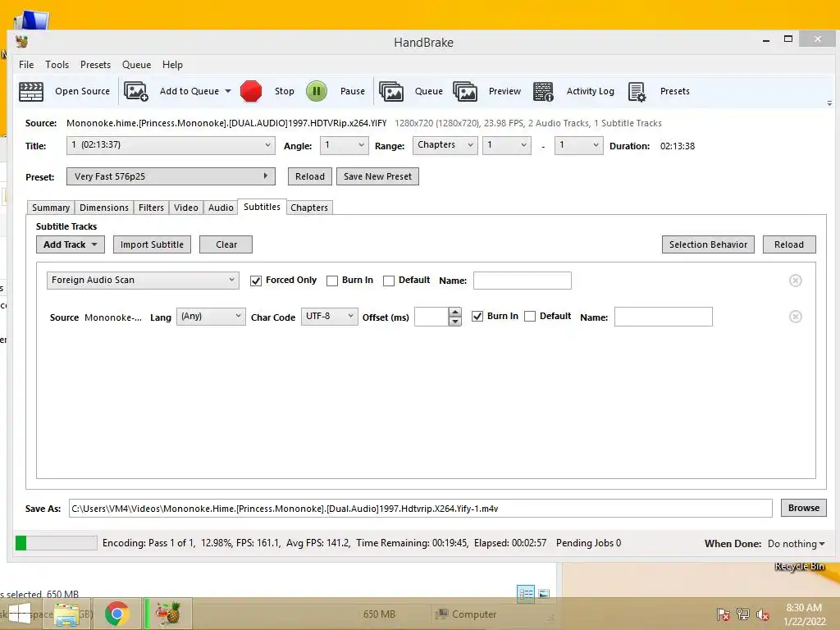Switch to the Audio tab
This screenshot has width=840, height=630.
coord(221,208)
